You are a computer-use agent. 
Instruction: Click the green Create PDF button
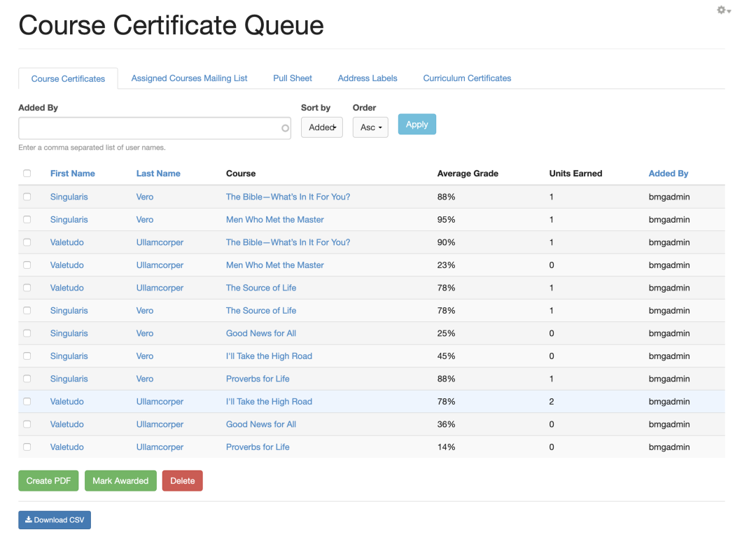click(x=48, y=481)
